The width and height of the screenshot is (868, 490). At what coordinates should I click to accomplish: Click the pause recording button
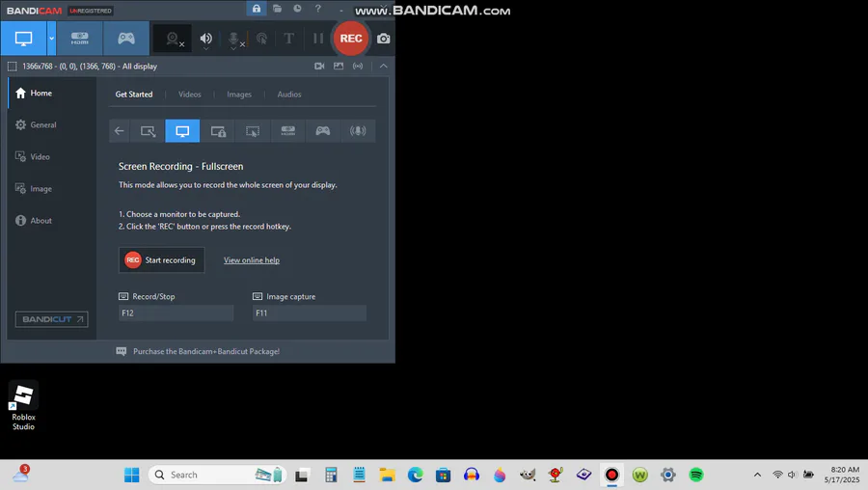[317, 39]
